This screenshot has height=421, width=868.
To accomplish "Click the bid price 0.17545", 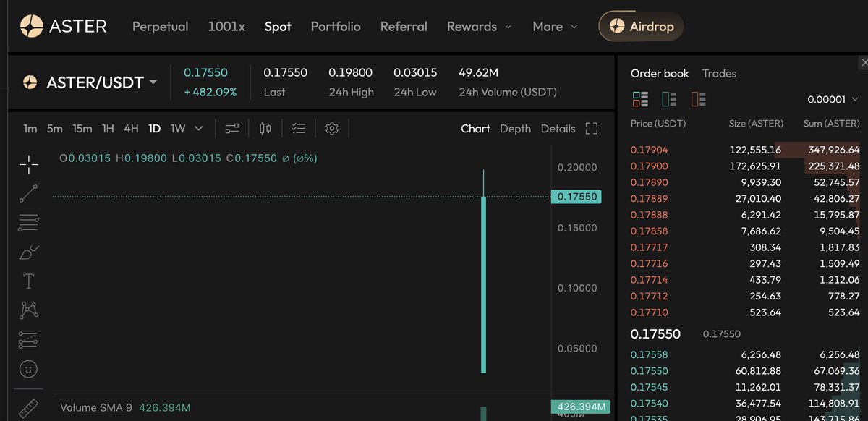I will [649, 387].
